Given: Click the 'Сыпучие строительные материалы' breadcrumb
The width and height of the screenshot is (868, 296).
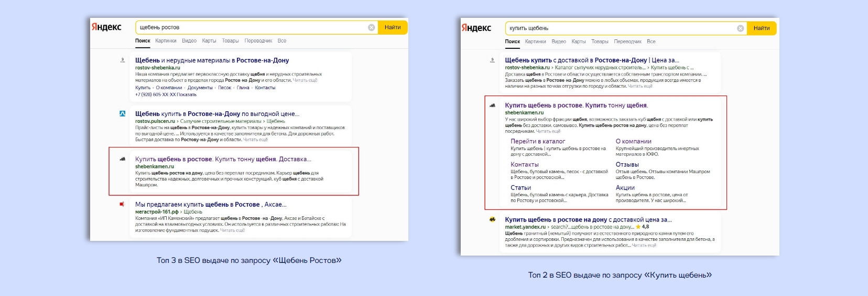Looking at the screenshot, I should pyautogui.click(x=221, y=121).
